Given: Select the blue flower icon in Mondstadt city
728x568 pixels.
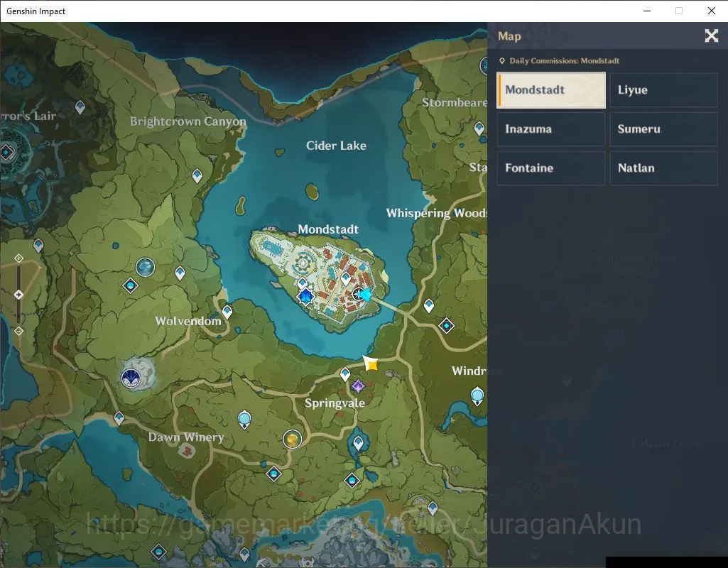Looking at the screenshot, I should coord(305,296).
